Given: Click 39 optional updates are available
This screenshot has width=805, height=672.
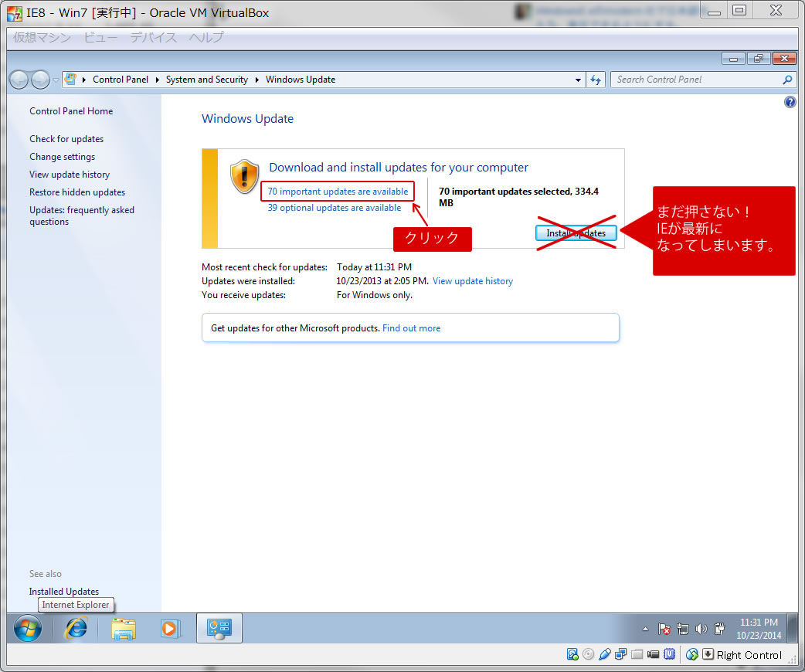Looking at the screenshot, I should pyautogui.click(x=335, y=208).
